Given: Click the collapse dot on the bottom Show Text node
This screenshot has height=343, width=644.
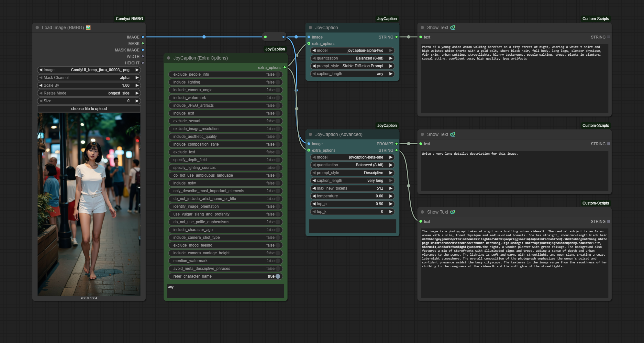Looking at the screenshot, I should [x=422, y=212].
